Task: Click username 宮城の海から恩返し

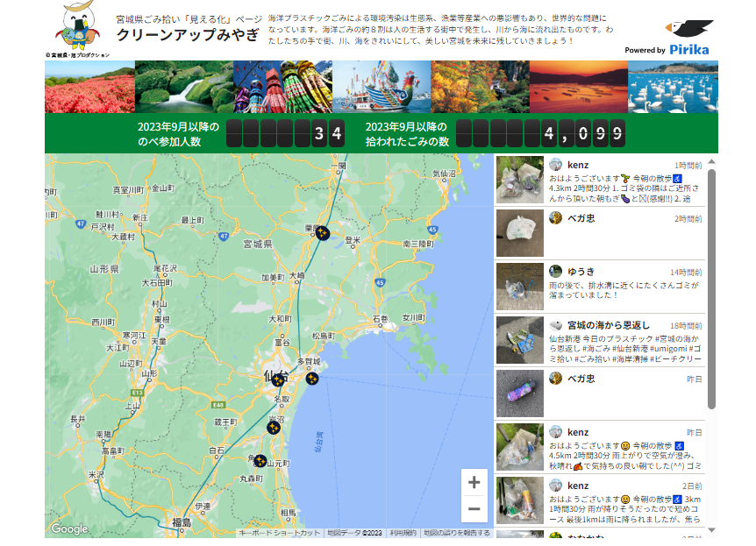Action: (x=609, y=325)
